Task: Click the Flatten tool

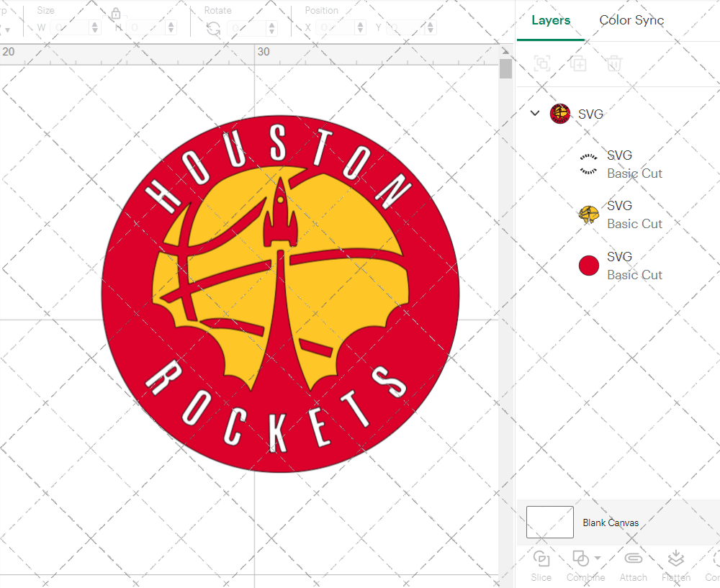Action: (676, 565)
